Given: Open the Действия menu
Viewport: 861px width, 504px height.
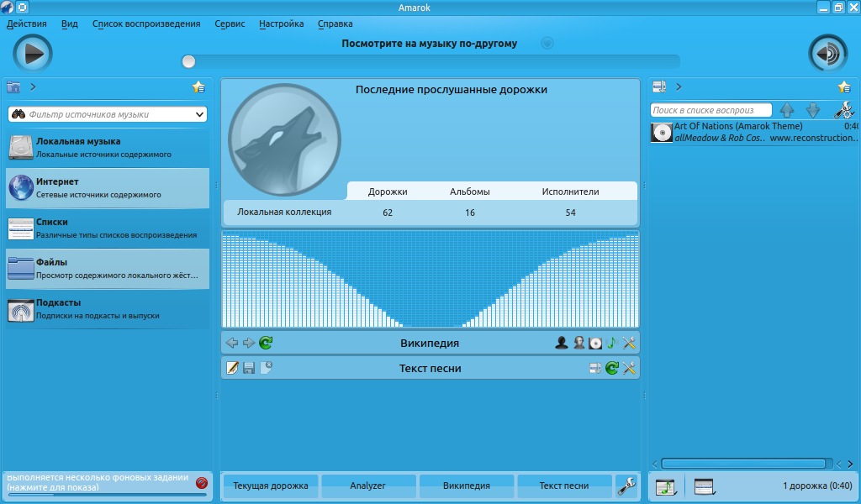Looking at the screenshot, I should pyautogui.click(x=26, y=24).
